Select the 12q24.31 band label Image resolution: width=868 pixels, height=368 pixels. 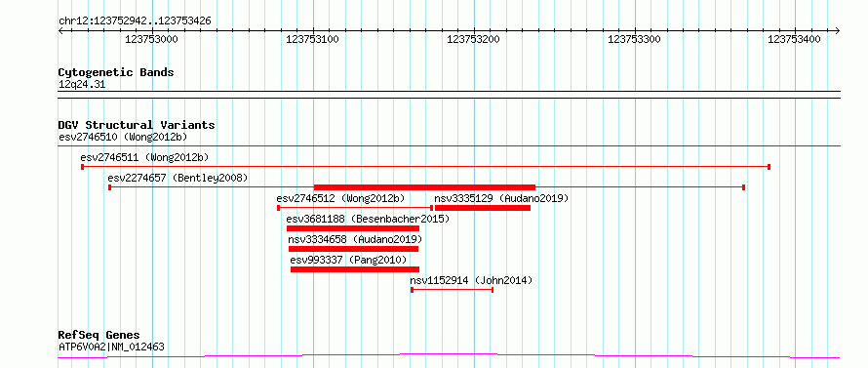coord(82,85)
